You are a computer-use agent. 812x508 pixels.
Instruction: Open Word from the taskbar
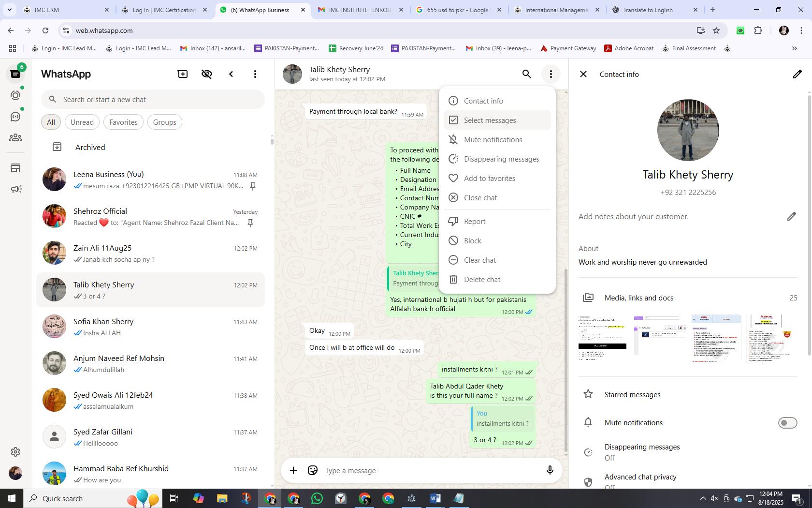[x=435, y=498]
